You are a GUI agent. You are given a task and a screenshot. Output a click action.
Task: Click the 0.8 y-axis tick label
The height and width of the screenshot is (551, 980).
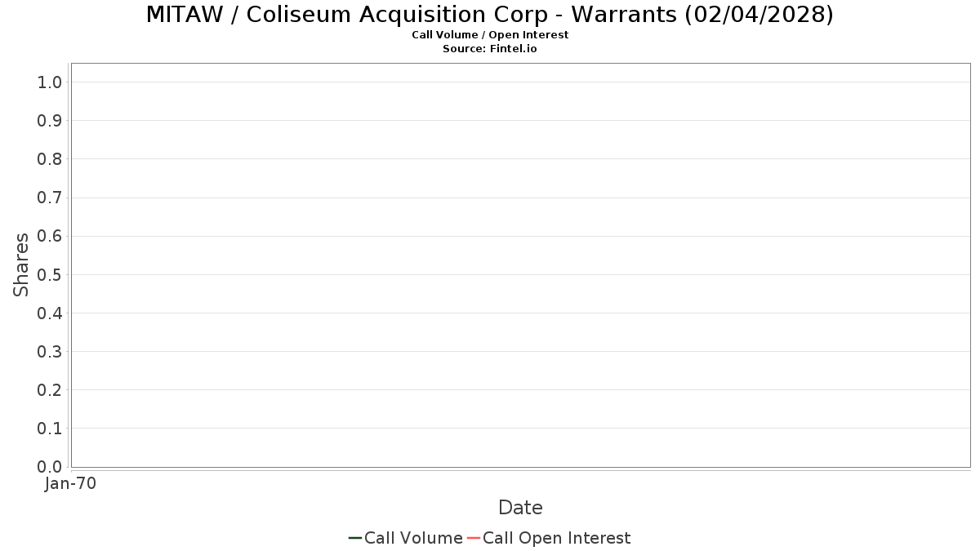pos(50,159)
